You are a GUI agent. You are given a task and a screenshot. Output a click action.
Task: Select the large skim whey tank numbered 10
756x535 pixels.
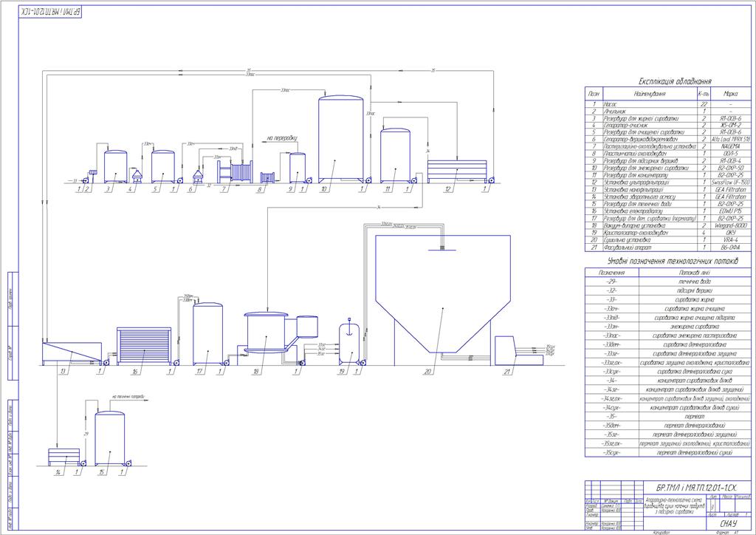click(x=341, y=139)
